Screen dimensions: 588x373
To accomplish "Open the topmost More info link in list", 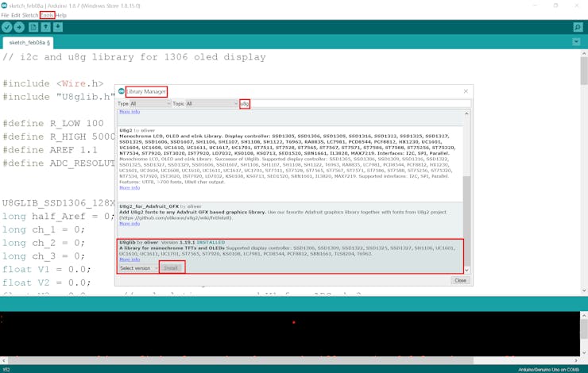I will pos(130,112).
